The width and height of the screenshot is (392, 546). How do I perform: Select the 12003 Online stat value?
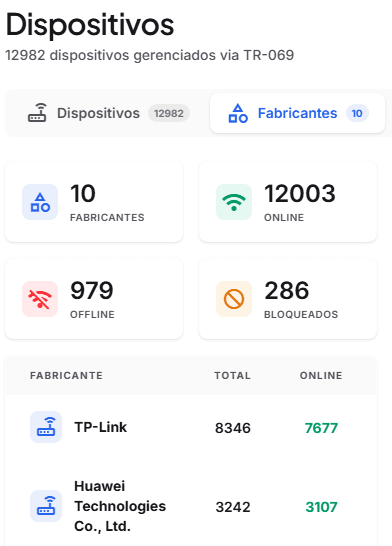[300, 193]
